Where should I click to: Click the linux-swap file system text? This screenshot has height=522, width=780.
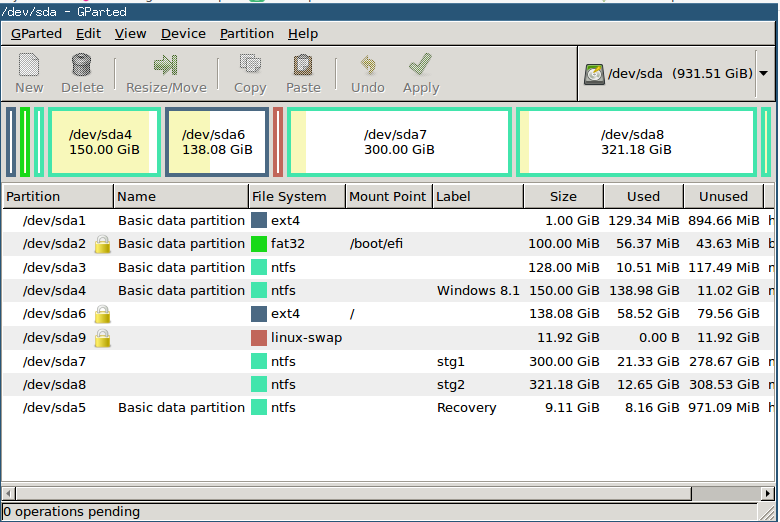point(306,338)
